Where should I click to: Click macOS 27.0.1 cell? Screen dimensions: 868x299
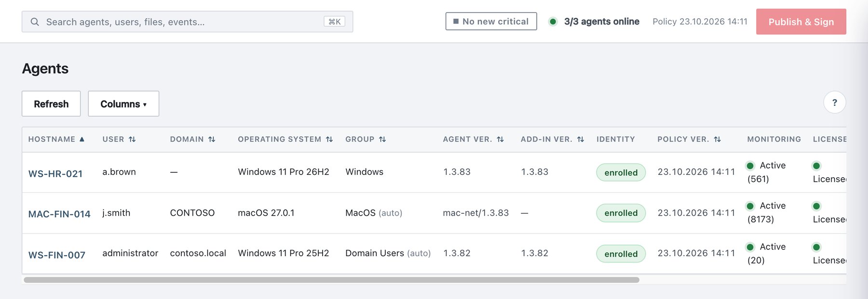pyautogui.click(x=266, y=213)
